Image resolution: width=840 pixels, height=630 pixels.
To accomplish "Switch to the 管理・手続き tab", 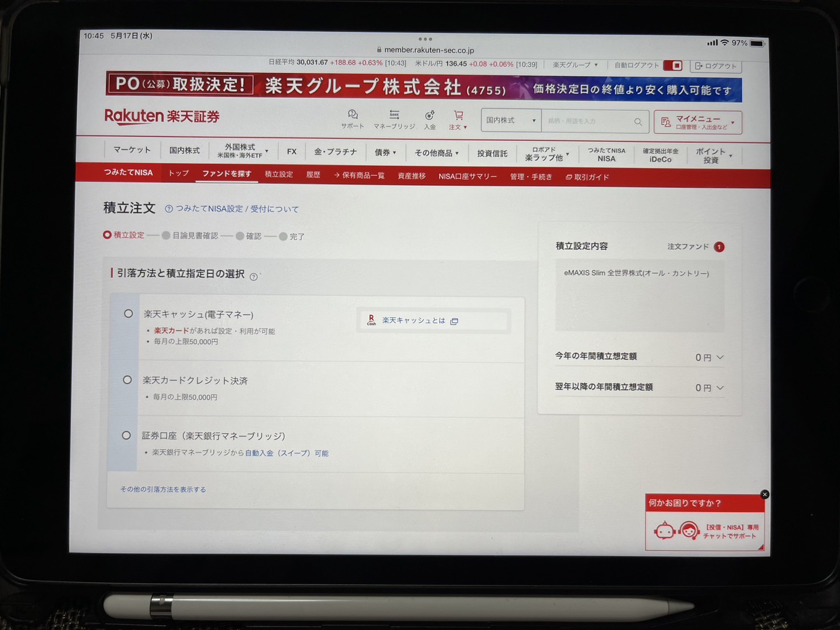I will 530,177.
